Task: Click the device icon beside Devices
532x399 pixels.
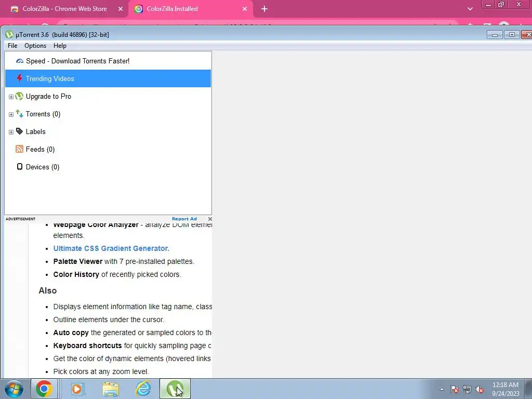Action: 20,167
